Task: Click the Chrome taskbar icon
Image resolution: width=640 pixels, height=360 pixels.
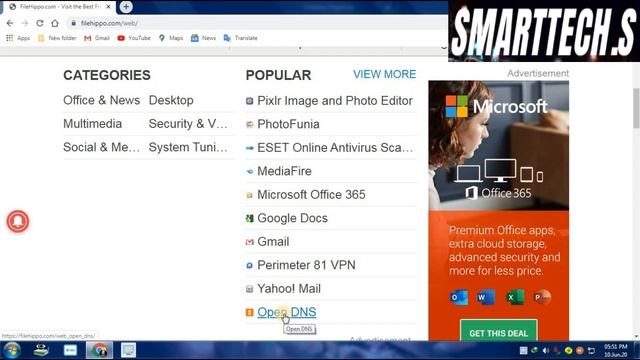Action: click(x=99, y=350)
